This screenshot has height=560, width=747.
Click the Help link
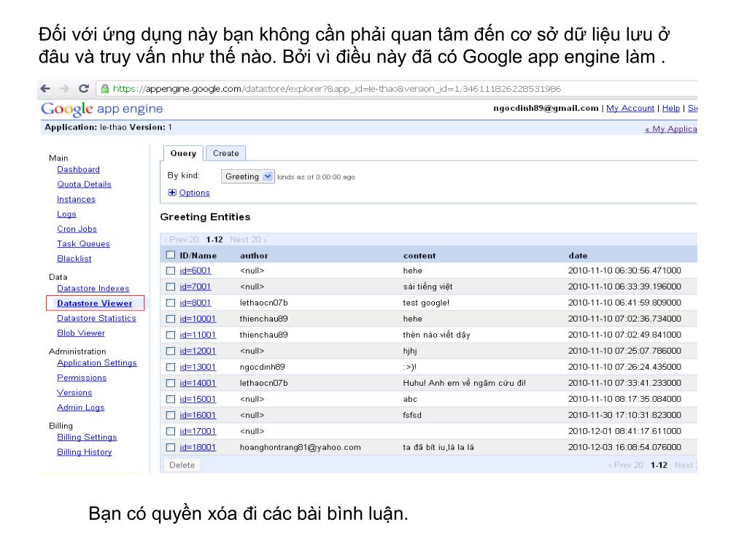click(671, 108)
